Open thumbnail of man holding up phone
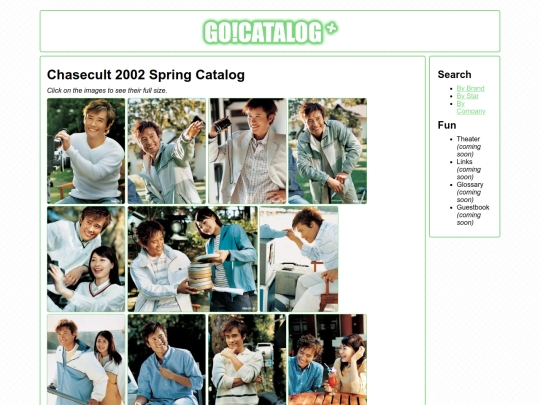Screen dimensions: 540x405 pyautogui.click(x=167, y=151)
